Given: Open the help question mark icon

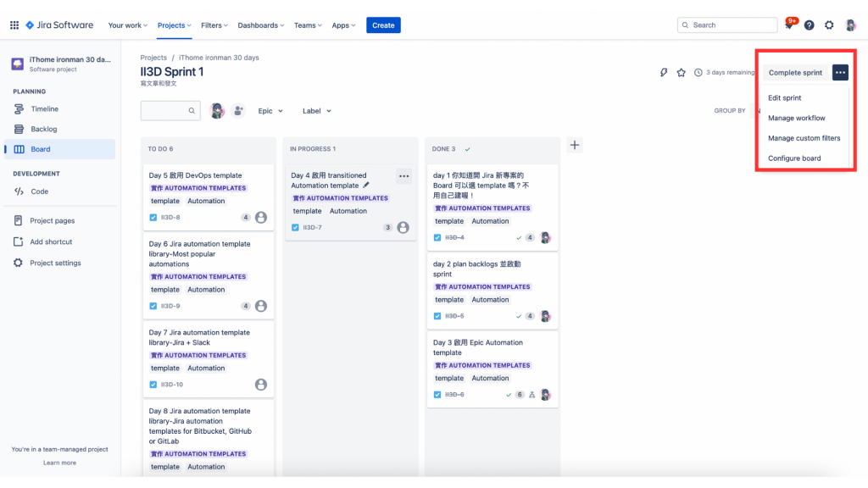Looking at the screenshot, I should (x=809, y=25).
